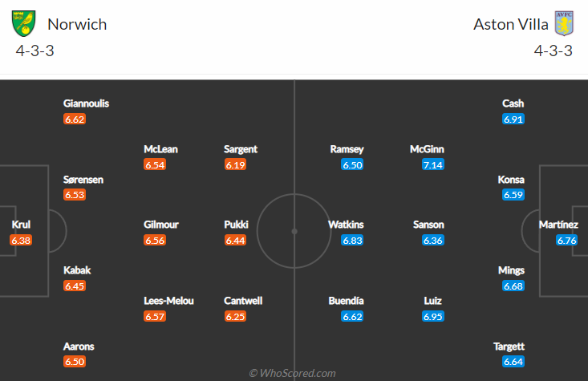Open the Norwich team name link
588x381 pixels.
77,24
